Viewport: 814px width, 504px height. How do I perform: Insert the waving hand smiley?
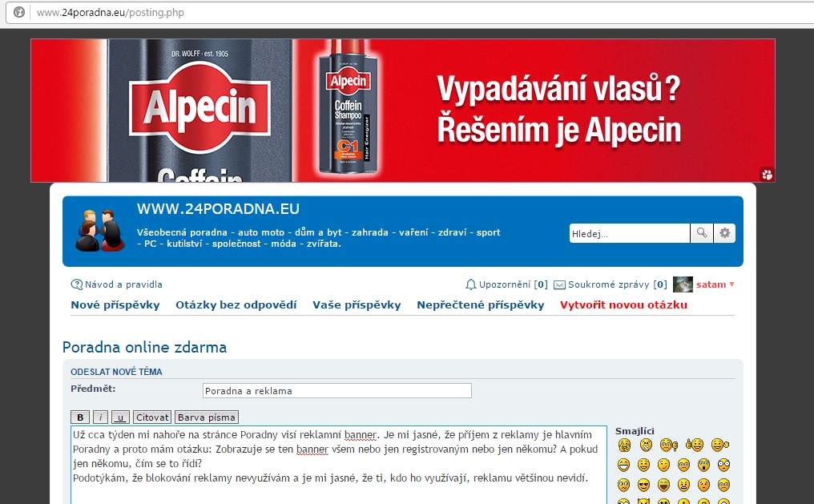tap(720, 445)
